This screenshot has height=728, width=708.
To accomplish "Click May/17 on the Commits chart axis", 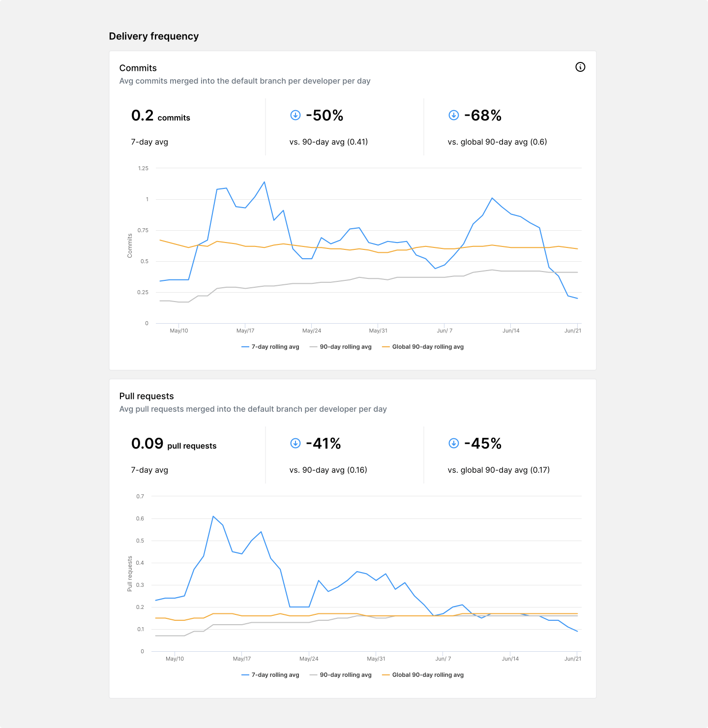I will pyautogui.click(x=245, y=331).
